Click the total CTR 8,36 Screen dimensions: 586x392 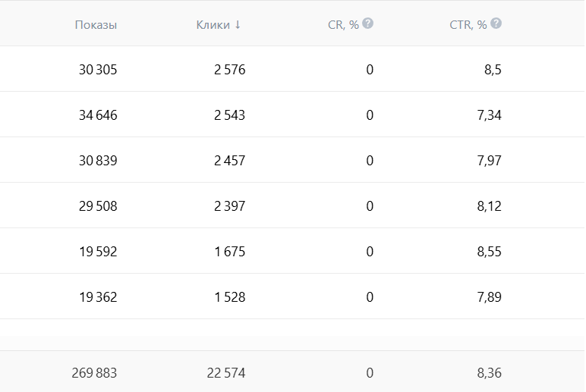[490, 373]
